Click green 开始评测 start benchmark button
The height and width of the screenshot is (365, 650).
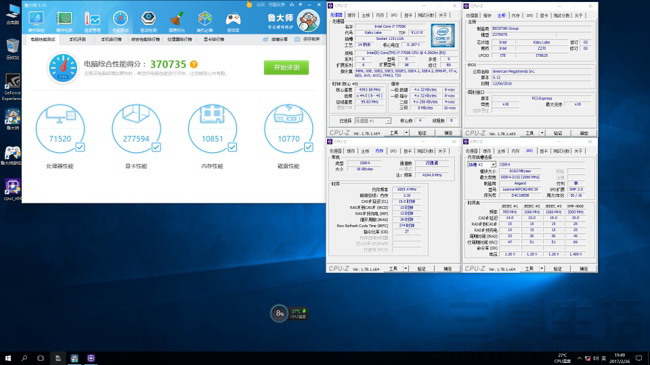point(286,67)
